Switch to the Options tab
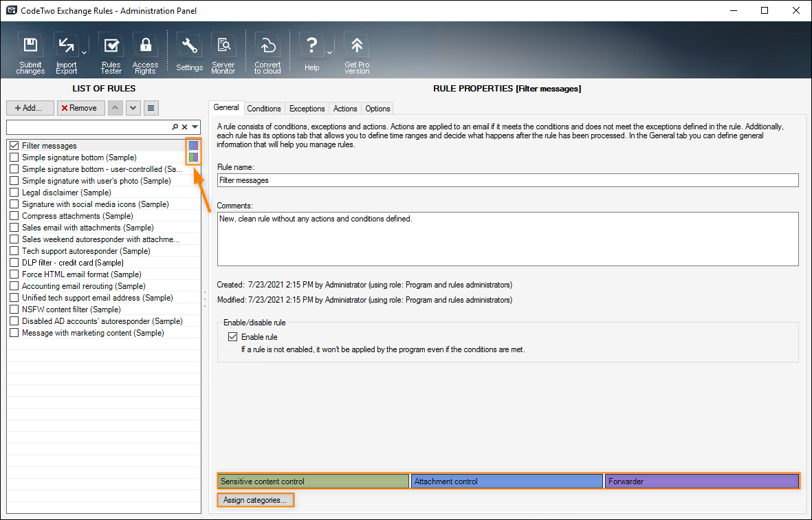This screenshot has width=812, height=520. point(377,108)
